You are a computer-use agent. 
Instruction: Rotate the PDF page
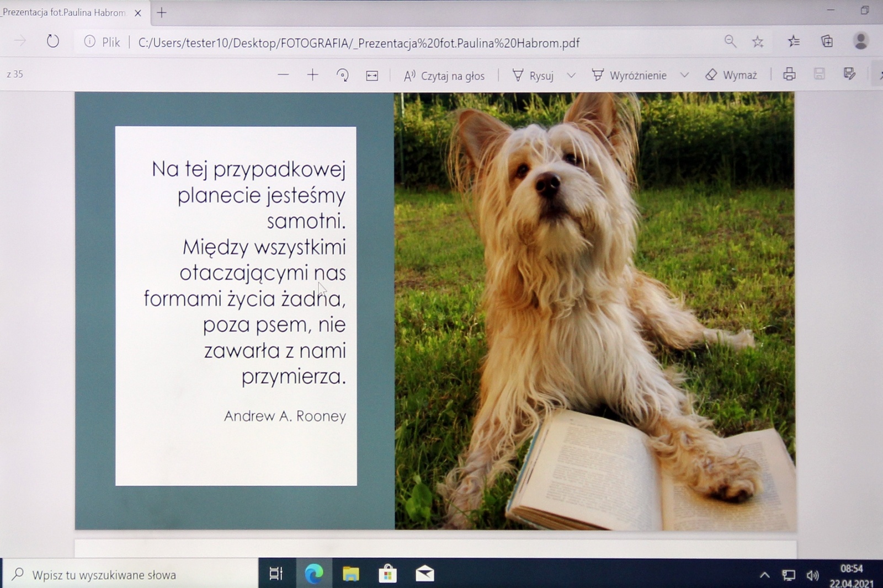[x=342, y=75]
